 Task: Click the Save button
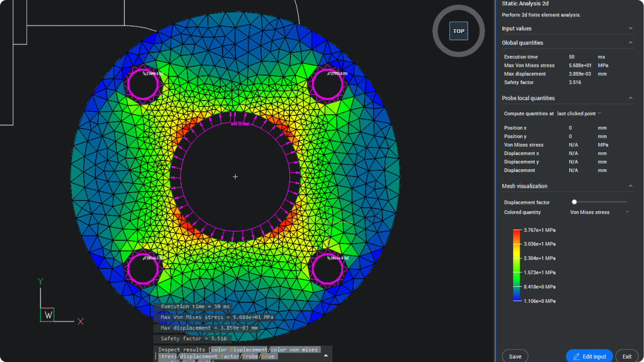click(x=514, y=356)
